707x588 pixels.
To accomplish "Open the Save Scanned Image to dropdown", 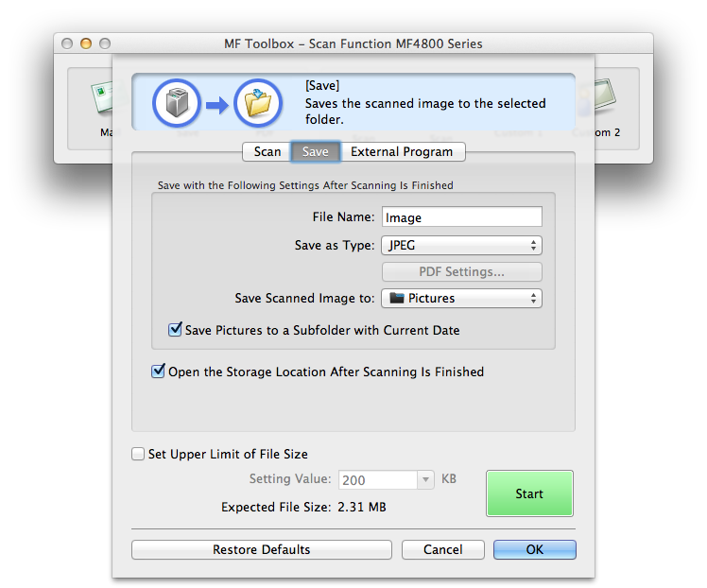I will coord(461,298).
